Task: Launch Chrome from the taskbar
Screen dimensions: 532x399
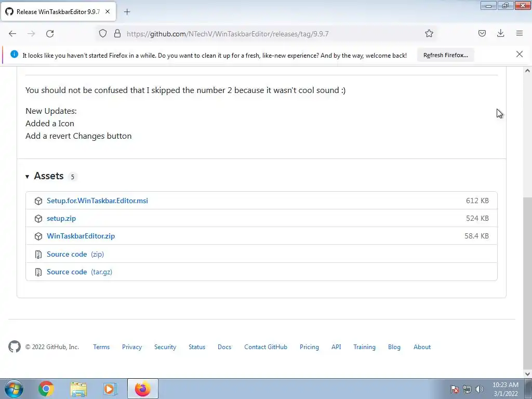Action: [x=46, y=389]
